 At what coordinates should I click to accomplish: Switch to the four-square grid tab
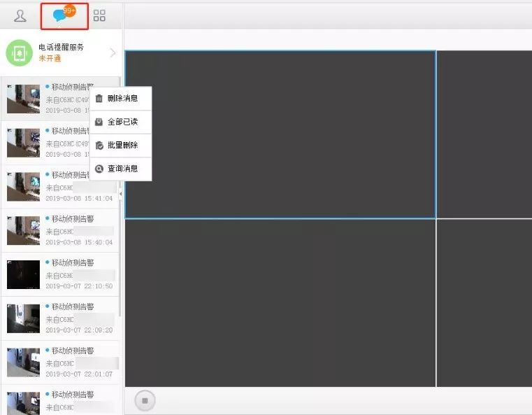coord(100,15)
